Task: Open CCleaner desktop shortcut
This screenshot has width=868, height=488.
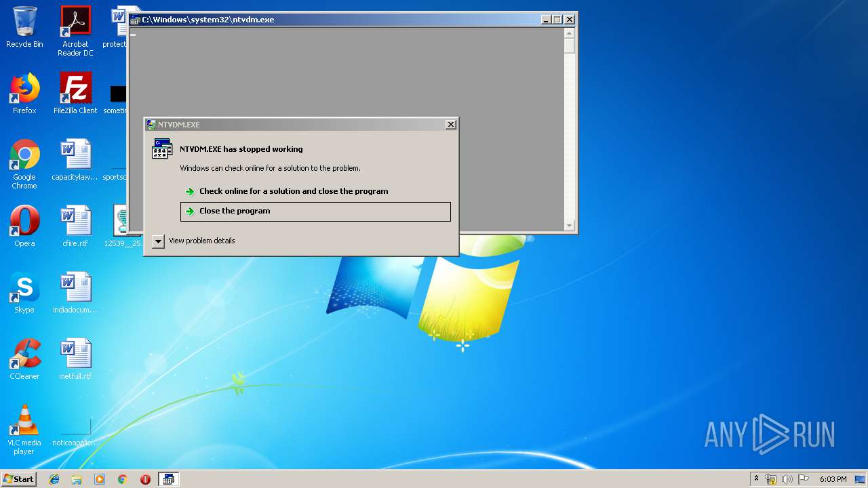Action: (24, 359)
